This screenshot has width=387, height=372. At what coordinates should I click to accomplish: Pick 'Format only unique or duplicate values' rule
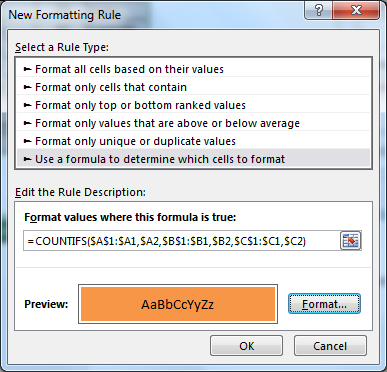(x=193, y=141)
